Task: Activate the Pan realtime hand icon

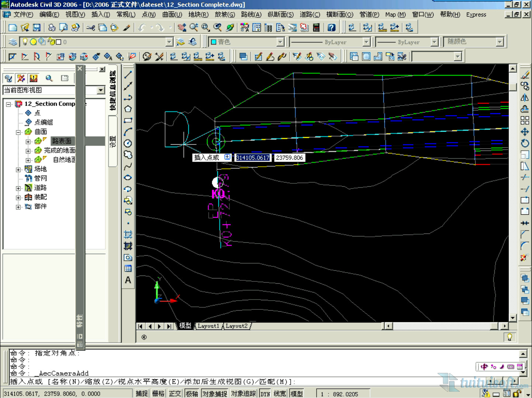Action: click(182, 28)
